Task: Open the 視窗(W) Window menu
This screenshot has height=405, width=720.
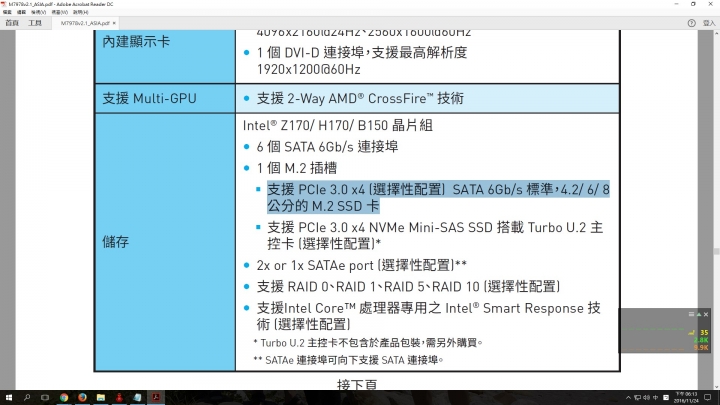Action: 60,12
